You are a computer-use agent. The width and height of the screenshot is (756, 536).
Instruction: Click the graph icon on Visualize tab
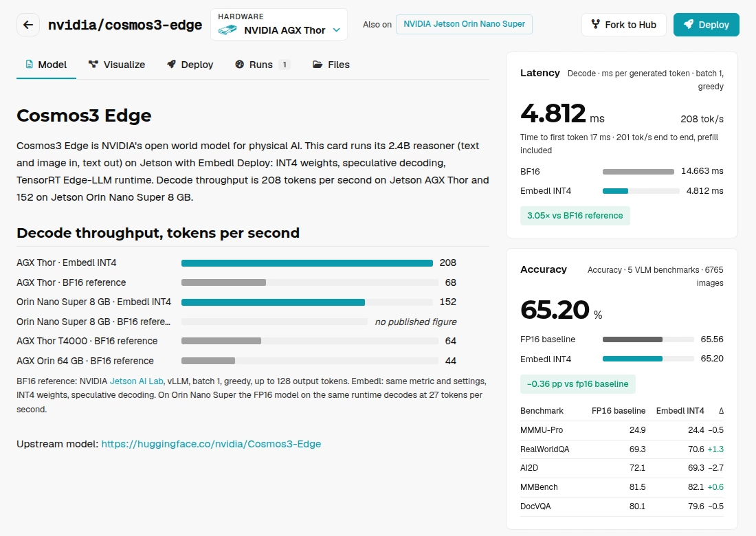(93, 64)
